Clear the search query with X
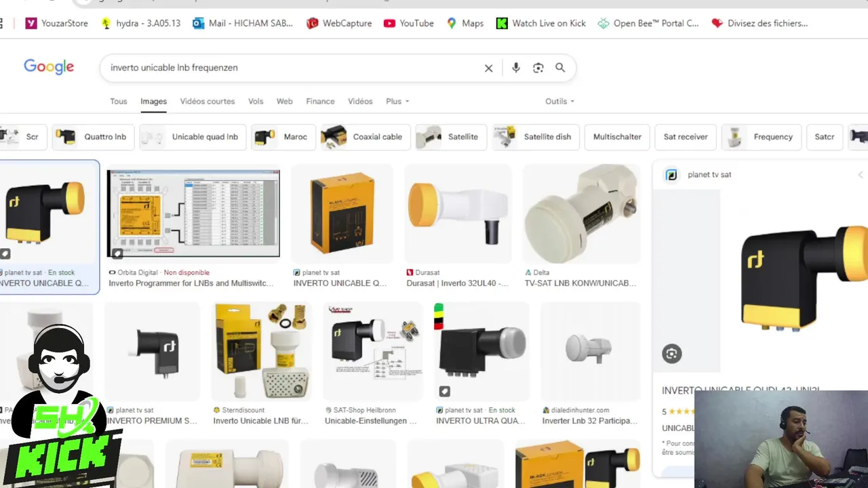Viewport: 868px width, 488px height. pos(488,68)
